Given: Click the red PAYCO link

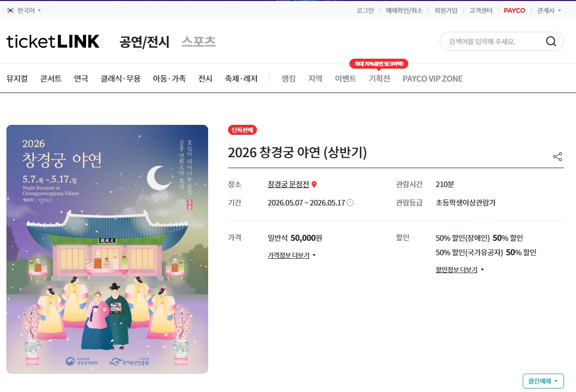Looking at the screenshot, I should pyautogui.click(x=514, y=10).
